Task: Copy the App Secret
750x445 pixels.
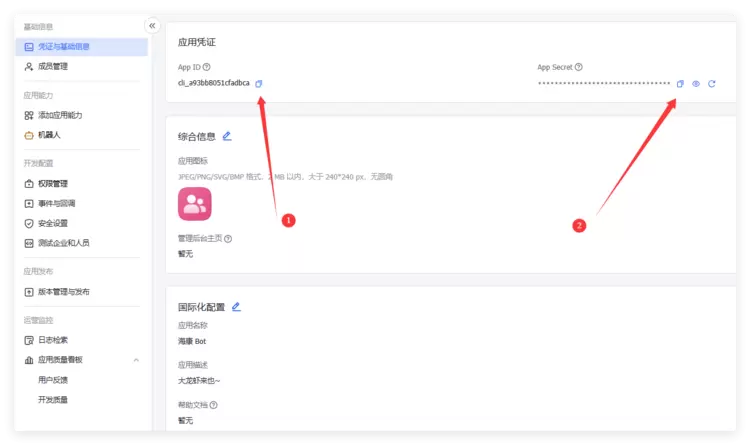Action: 680,83
